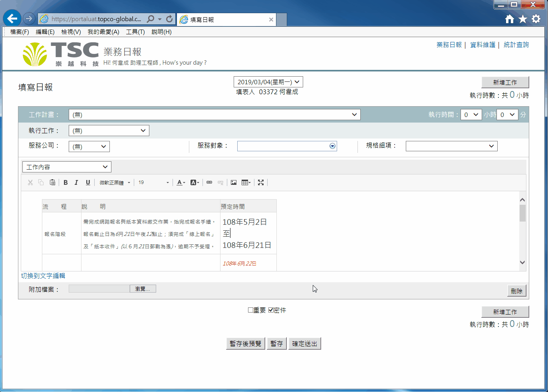Open the 我的最愛(A) menu
The image size is (548, 392).
point(103,32)
